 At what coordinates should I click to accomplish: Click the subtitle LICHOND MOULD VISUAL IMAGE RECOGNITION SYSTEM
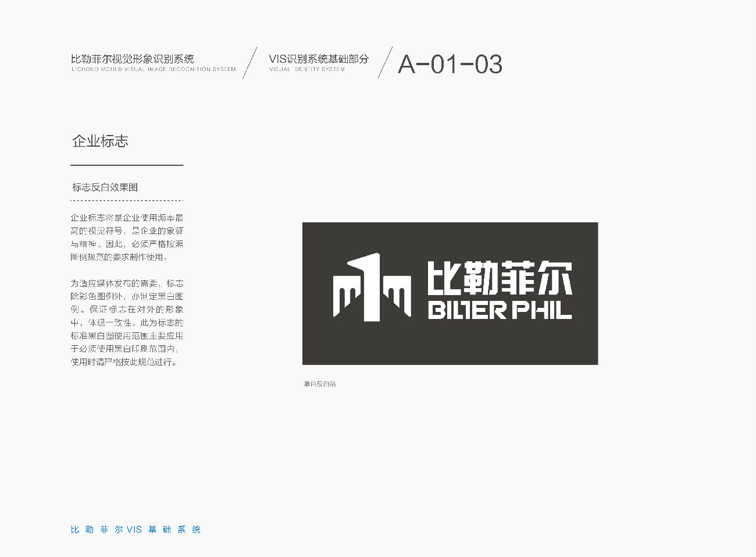(154, 69)
